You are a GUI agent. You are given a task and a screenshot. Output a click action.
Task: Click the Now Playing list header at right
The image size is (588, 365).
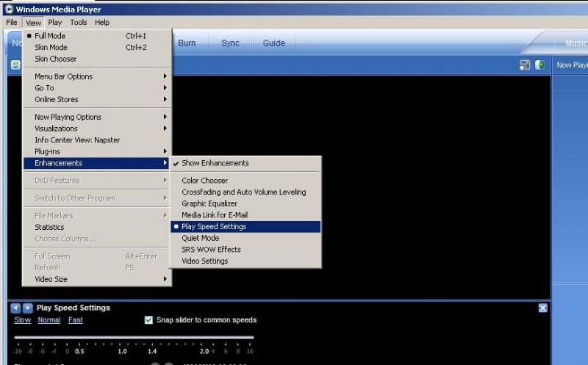pyautogui.click(x=572, y=65)
